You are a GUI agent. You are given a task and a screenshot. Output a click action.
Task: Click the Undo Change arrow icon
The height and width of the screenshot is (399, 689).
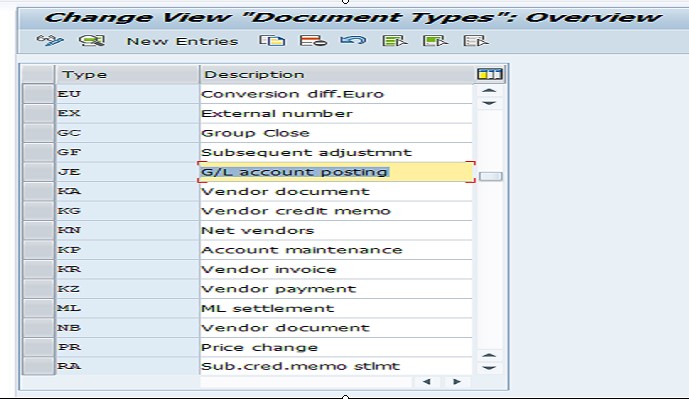click(353, 41)
